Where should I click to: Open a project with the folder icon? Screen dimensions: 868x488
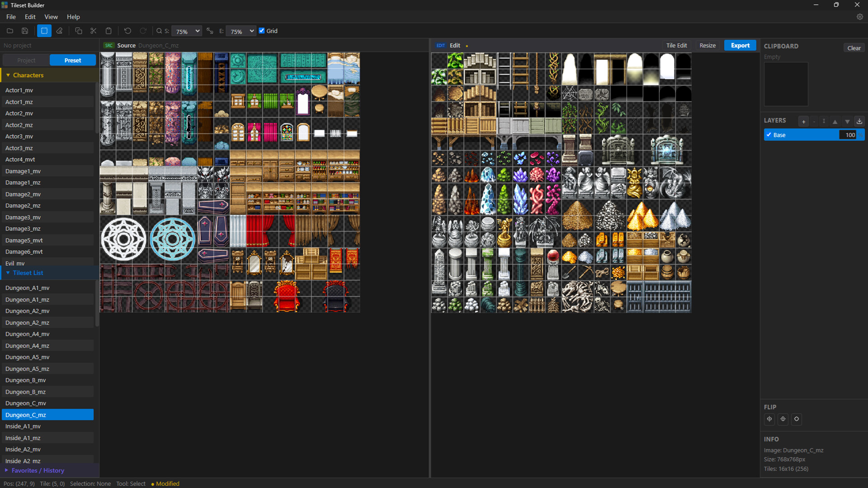point(10,31)
